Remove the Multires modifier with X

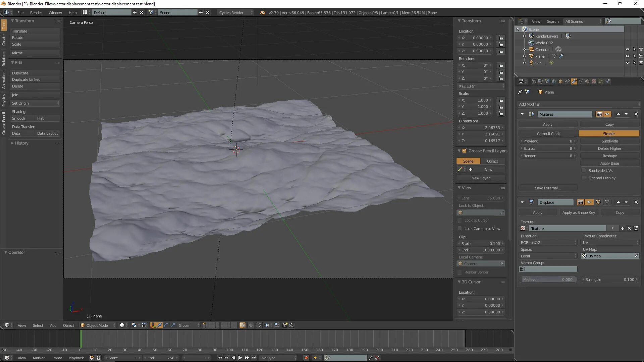click(636, 114)
